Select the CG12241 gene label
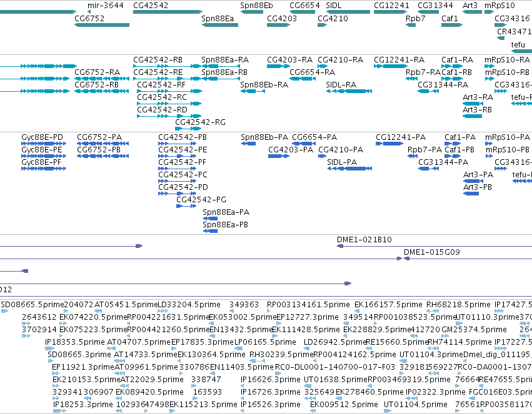This screenshot has height=414, width=532. [x=391, y=6]
